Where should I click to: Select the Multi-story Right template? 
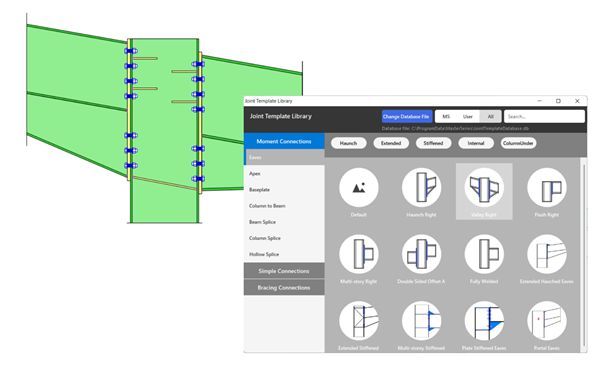click(359, 254)
